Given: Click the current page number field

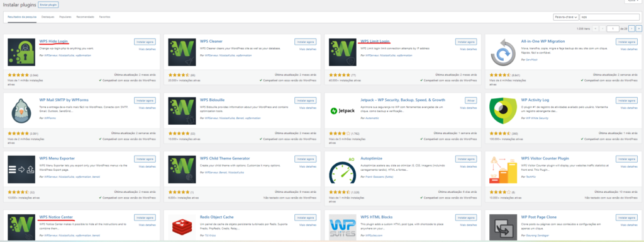Looking at the screenshot, I should tap(613, 28).
